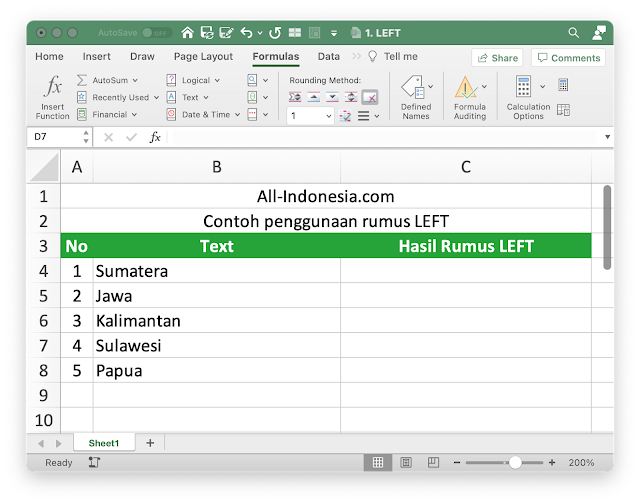This screenshot has width=640, height=504.
Task: Open the Defined Names tag icon
Action: coord(411,87)
